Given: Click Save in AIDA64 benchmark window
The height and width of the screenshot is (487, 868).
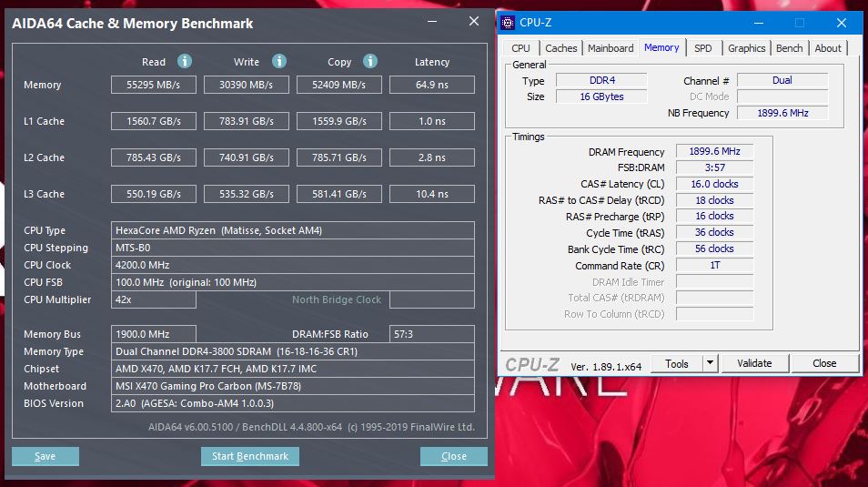Looking at the screenshot, I should point(45,456).
